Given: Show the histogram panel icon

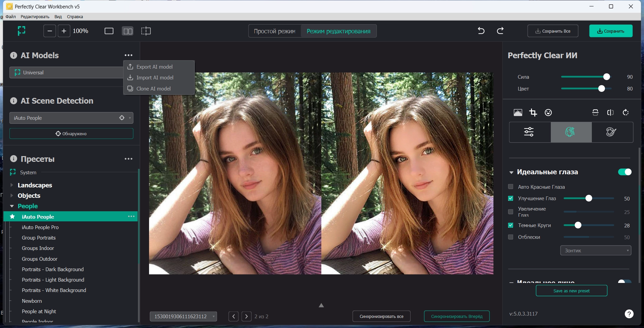Looking at the screenshot, I should [x=518, y=112].
